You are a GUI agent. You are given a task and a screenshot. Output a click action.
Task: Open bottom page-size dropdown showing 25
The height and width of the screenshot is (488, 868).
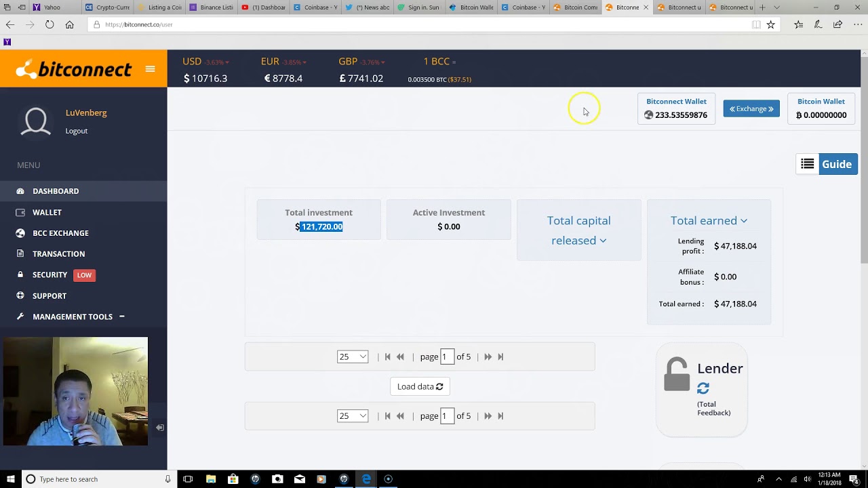(353, 415)
